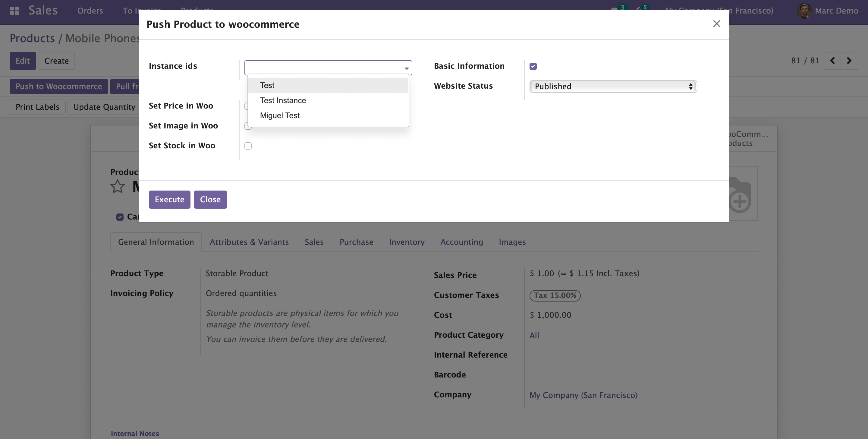Uncheck the Basic Information checkbox

point(533,66)
